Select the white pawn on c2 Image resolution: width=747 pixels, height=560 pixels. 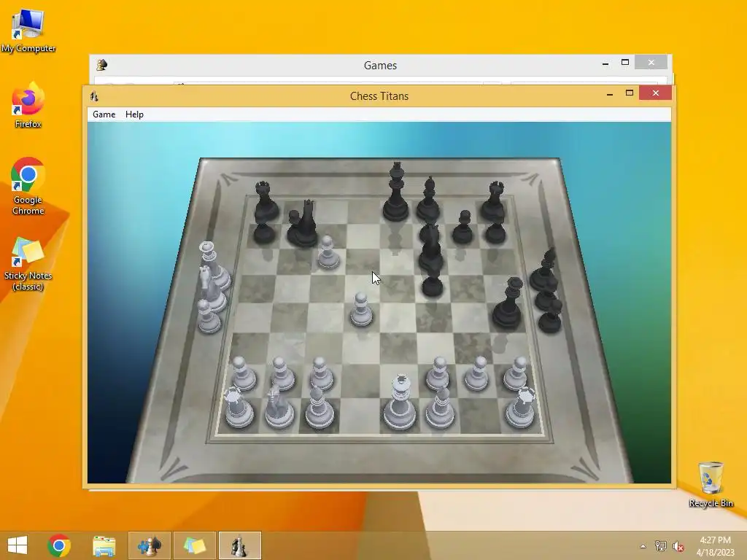click(x=321, y=375)
